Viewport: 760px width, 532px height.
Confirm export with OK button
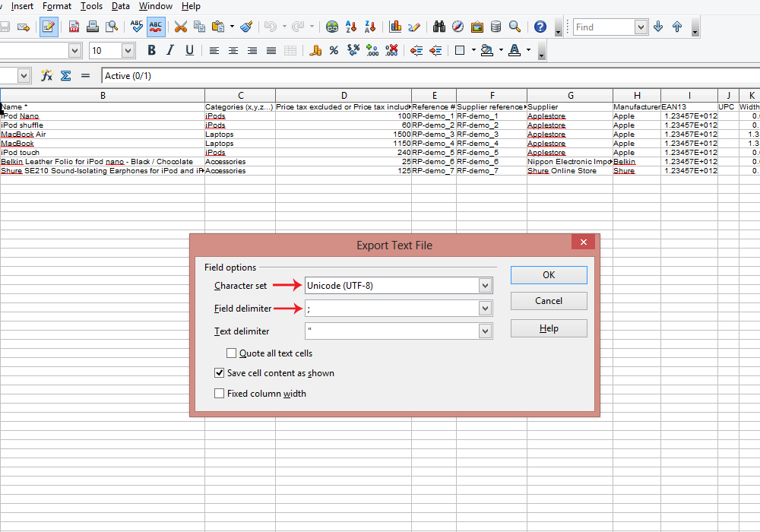pyautogui.click(x=549, y=274)
